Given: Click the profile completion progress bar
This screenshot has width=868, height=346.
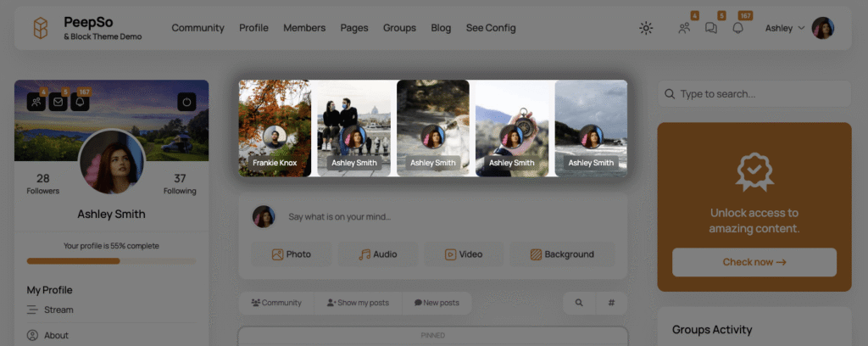Looking at the screenshot, I should pyautogui.click(x=111, y=261).
